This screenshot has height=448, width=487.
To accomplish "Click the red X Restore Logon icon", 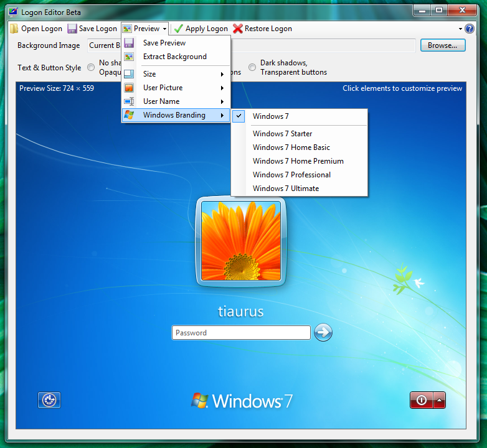I will 238,29.
